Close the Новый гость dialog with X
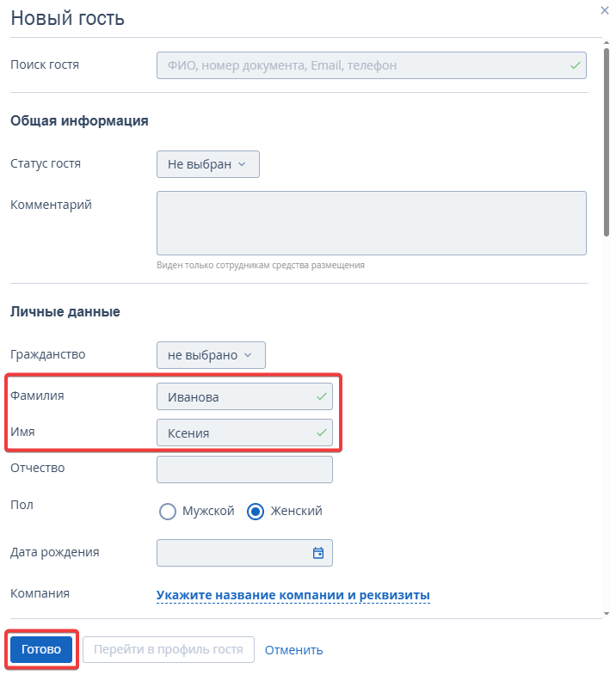Viewport: 616px width, 675px height. (x=604, y=10)
